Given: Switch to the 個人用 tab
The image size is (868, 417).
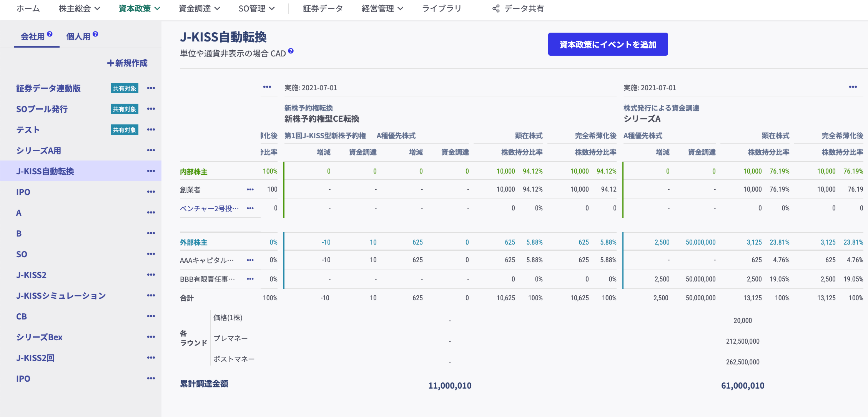Looking at the screenshot, I should click(x=78, y=36).
